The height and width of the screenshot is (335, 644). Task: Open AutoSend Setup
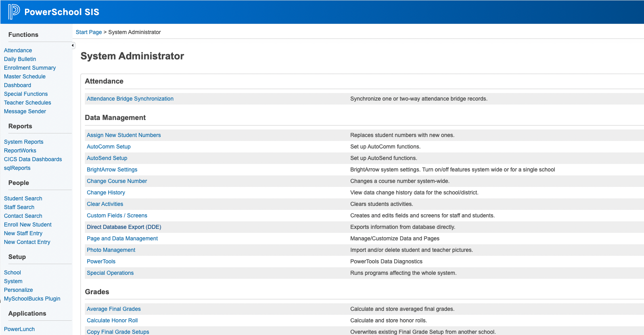[107, 158]
